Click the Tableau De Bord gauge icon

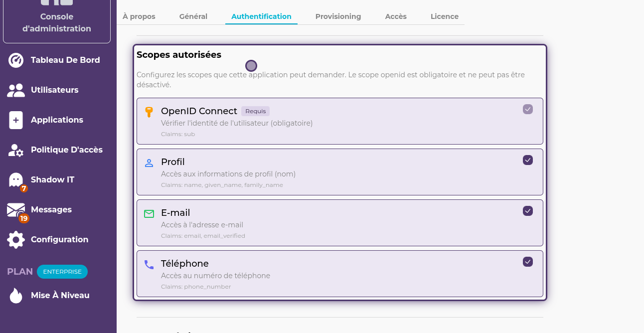16,60
